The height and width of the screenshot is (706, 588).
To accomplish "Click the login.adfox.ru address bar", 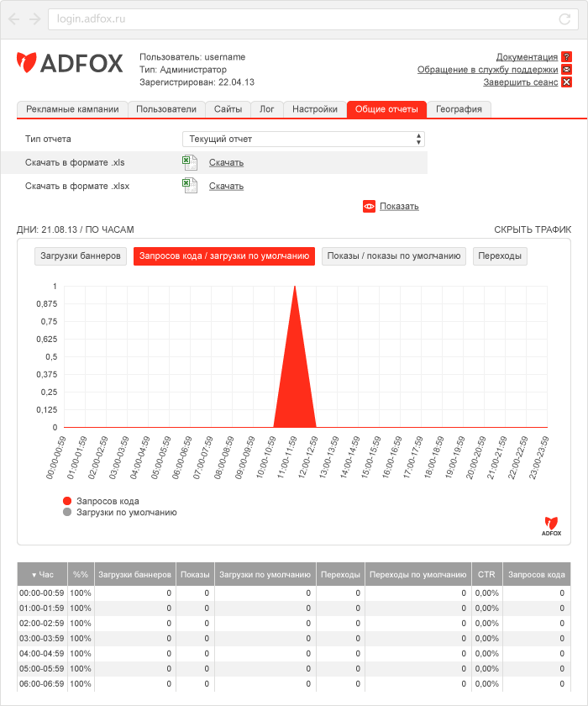I will coord(313,18).
